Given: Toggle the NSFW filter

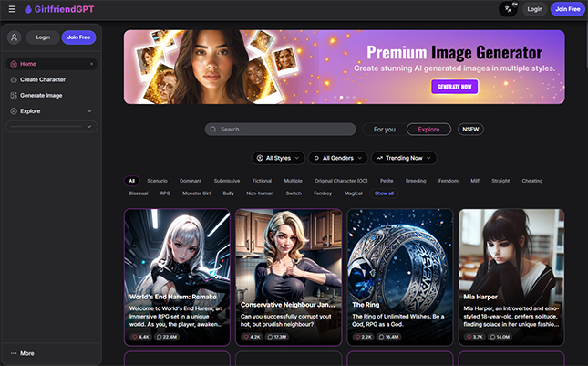Looking at the screenshot, I should tap(470, 129).
